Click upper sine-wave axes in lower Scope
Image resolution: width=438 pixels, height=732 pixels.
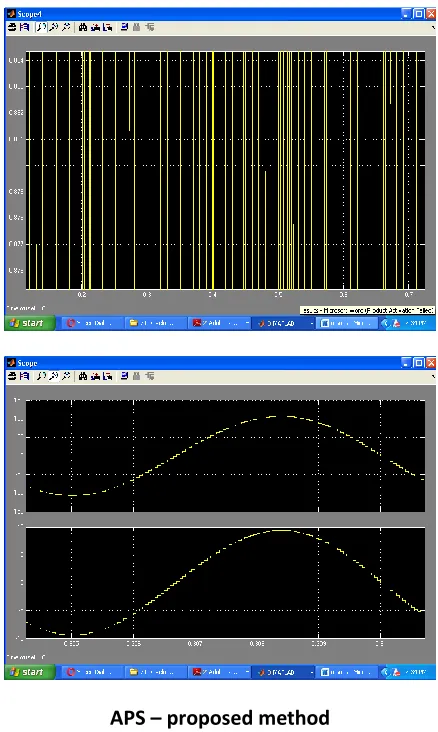pos(225,456)
